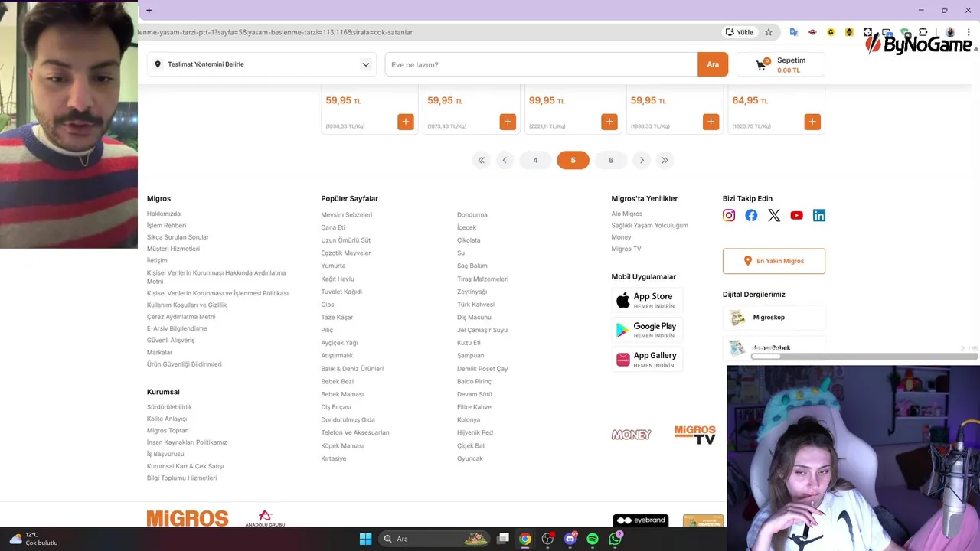Download from App Gallery button
The image size is (980, 551).
point(647,359)
